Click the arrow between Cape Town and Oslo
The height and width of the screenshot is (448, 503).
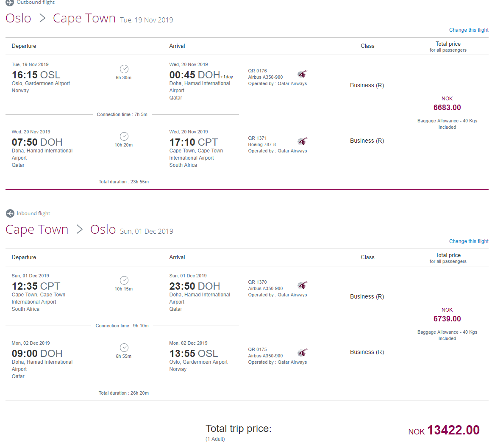click(80, 230)
